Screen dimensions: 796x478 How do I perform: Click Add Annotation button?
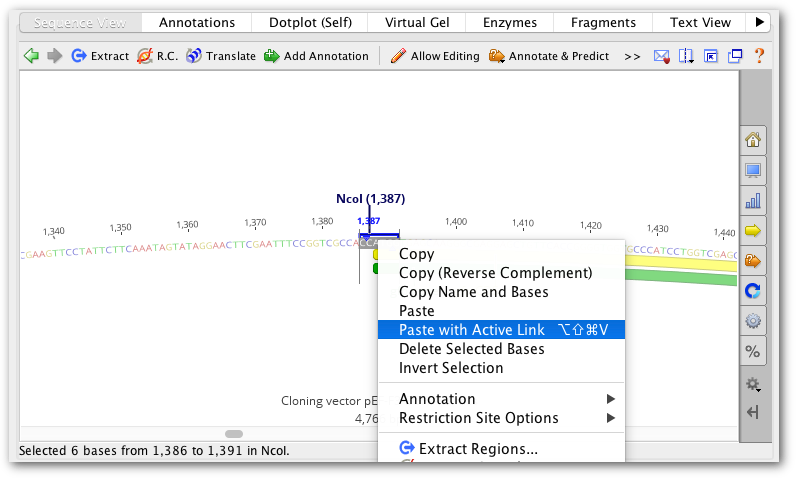click(x=316, y=56)
